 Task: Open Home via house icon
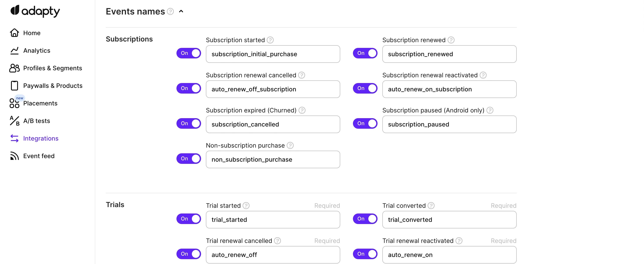(14, 33)
